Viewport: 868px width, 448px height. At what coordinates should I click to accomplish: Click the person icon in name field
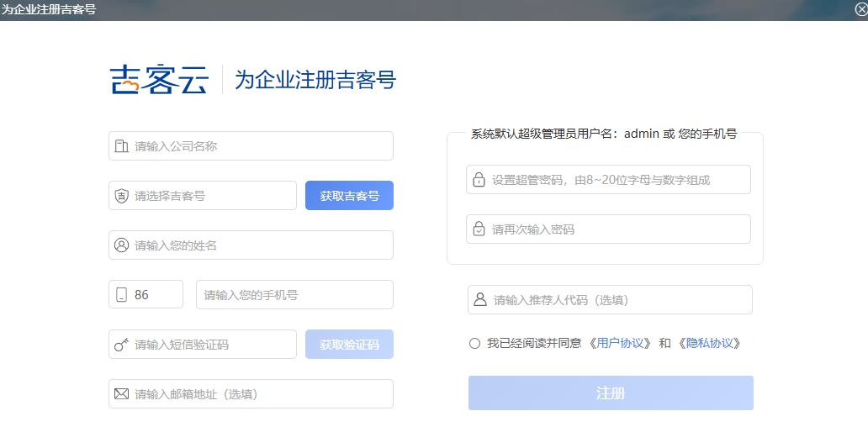click(121, 245)
